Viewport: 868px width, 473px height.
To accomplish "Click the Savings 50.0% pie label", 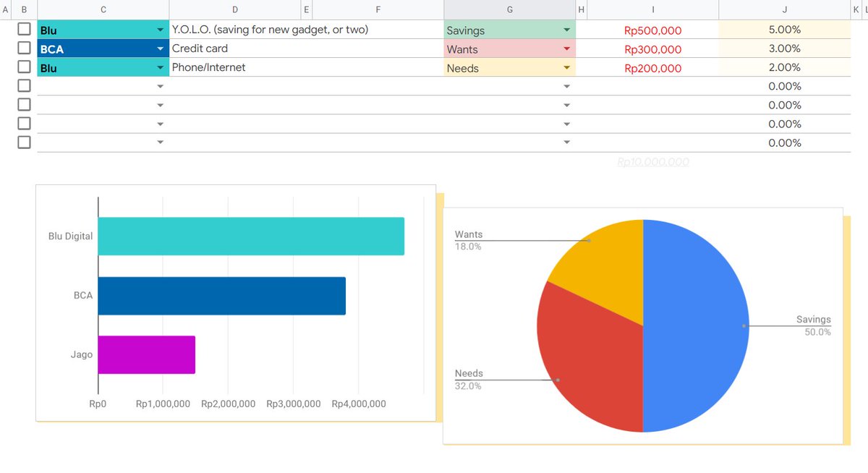I will (814, 325).
